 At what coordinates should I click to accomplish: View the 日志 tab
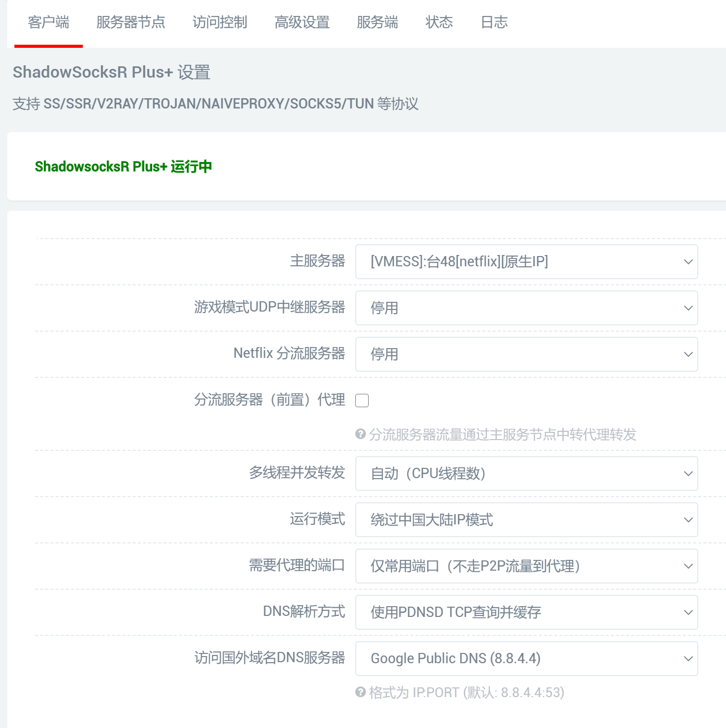click(x=494, y=23)
